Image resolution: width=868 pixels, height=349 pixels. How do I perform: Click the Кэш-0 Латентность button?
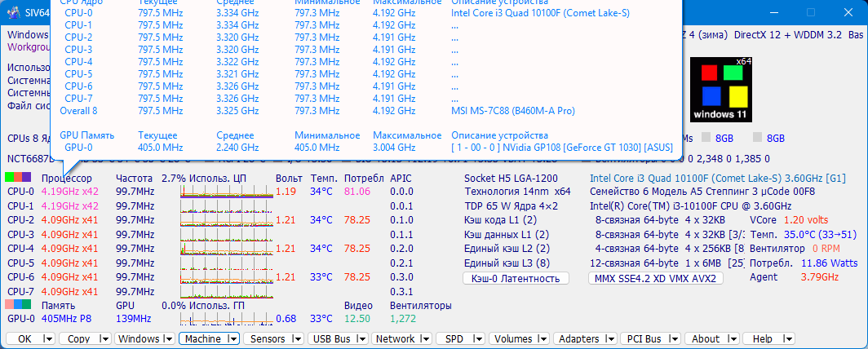(516, 279)
